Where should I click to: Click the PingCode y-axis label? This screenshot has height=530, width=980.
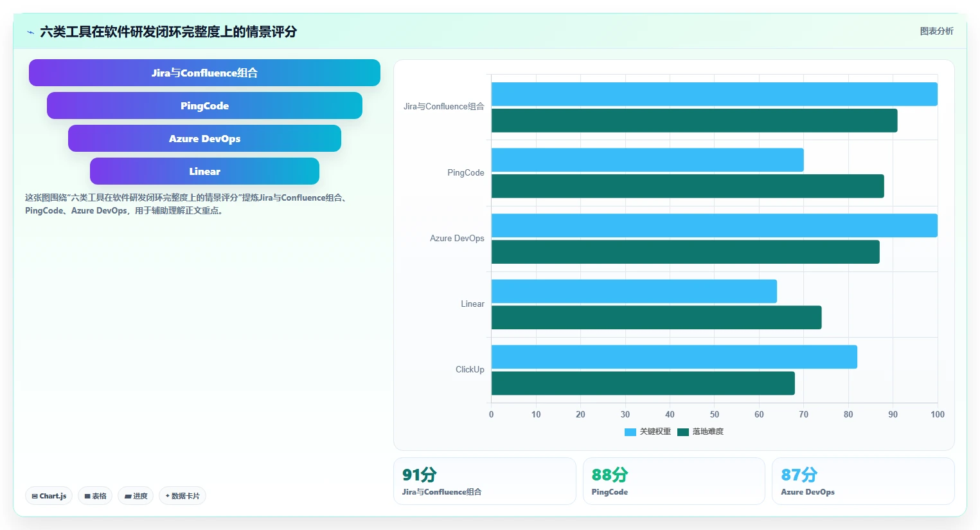466,172
